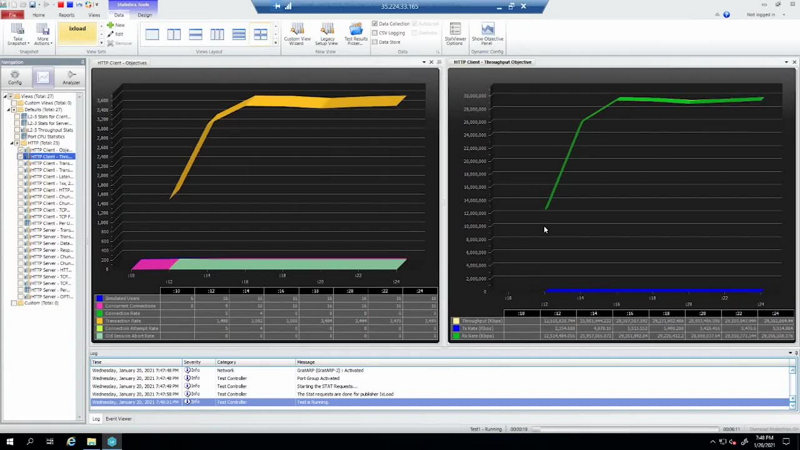Viewport: 800px width, 450px height.
Task: Expand the view sets gallery dropdown arrow
Action: point(101,43)
